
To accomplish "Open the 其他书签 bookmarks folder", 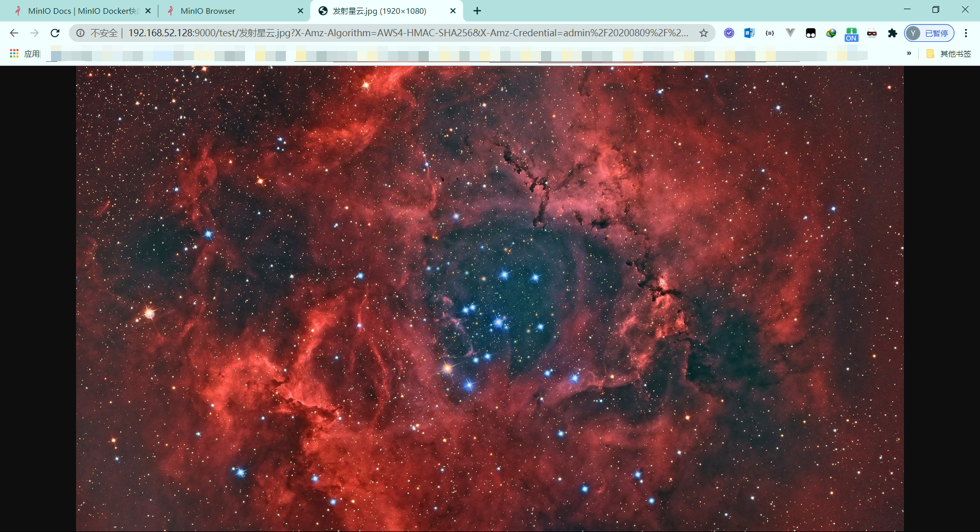I will [x=949, y=54].
